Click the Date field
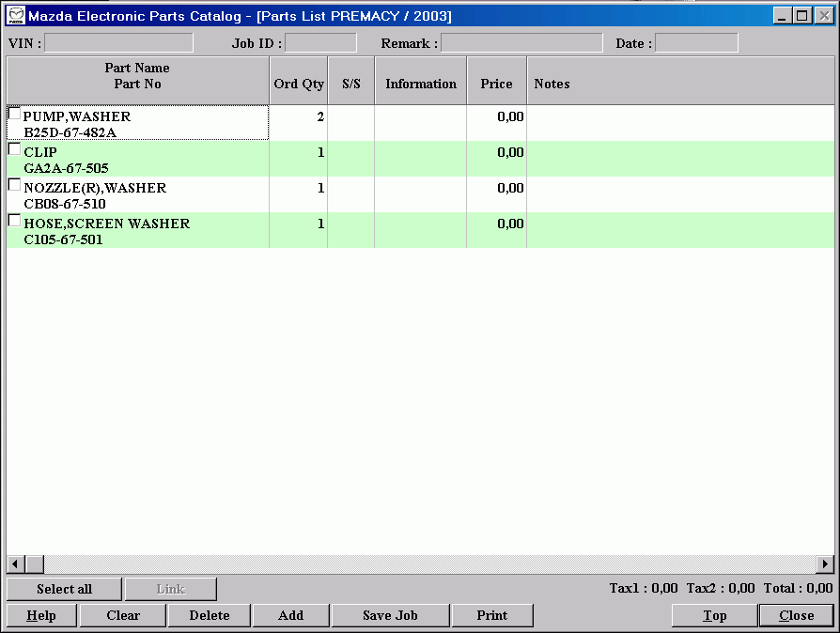840x633 pixels. [x=696, y=43]
